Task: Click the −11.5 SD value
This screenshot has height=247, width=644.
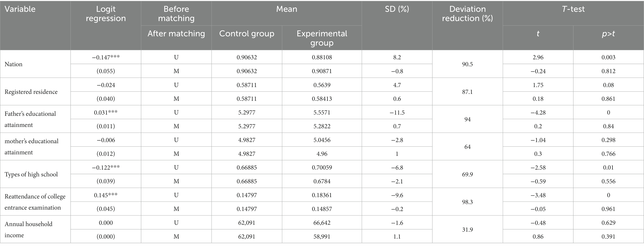Action: point(397,113)
